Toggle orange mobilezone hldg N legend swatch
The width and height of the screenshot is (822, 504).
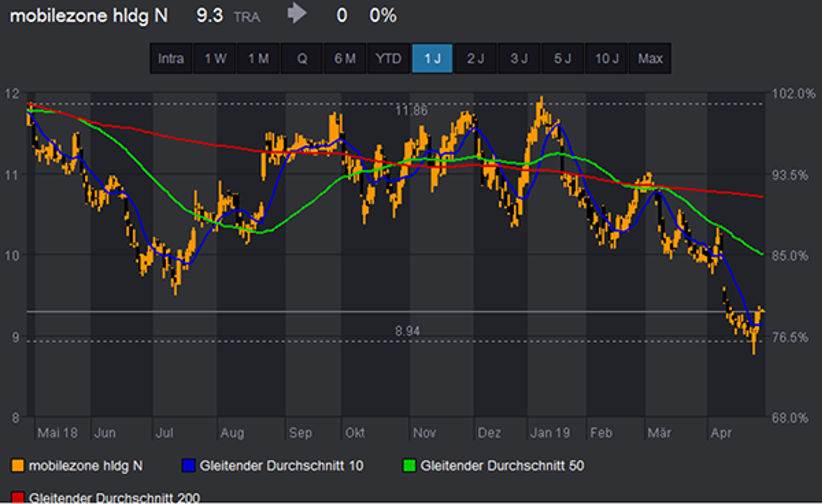pos(17,466)
